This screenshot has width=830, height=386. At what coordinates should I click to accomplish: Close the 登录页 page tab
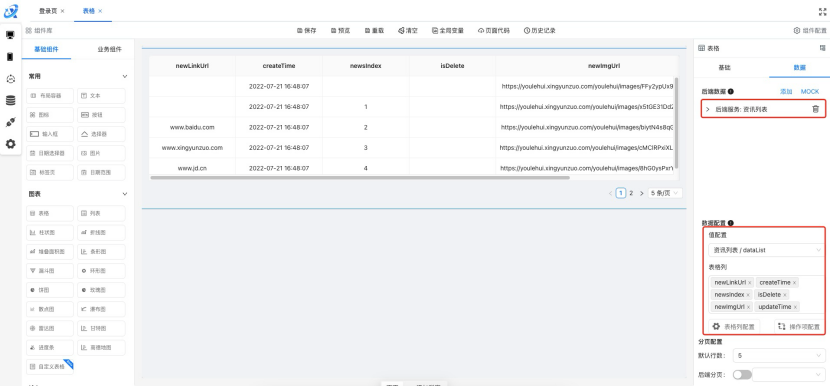pos(62,11)
